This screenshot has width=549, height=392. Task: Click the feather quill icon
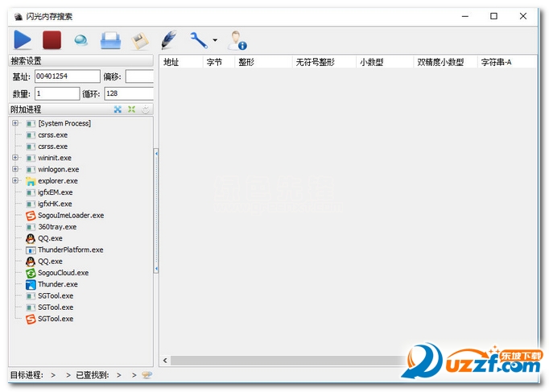tap(169, 39)
